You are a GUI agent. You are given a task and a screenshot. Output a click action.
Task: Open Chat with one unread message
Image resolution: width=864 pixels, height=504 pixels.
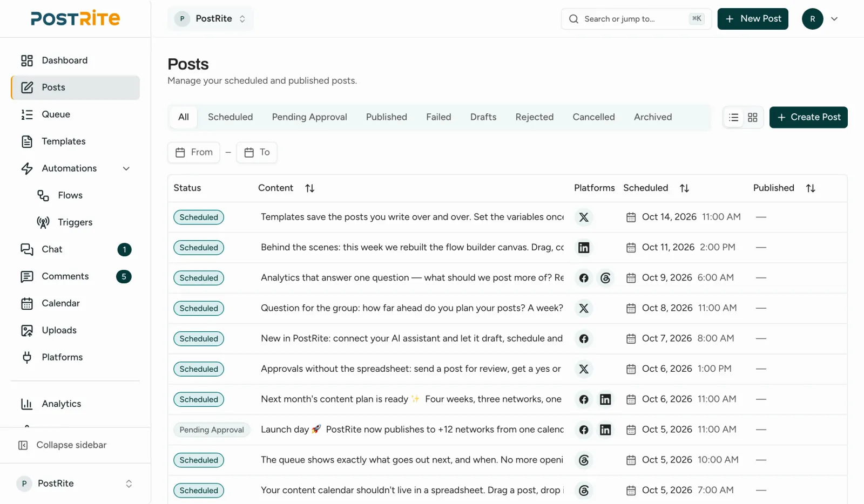coord(75,249)
